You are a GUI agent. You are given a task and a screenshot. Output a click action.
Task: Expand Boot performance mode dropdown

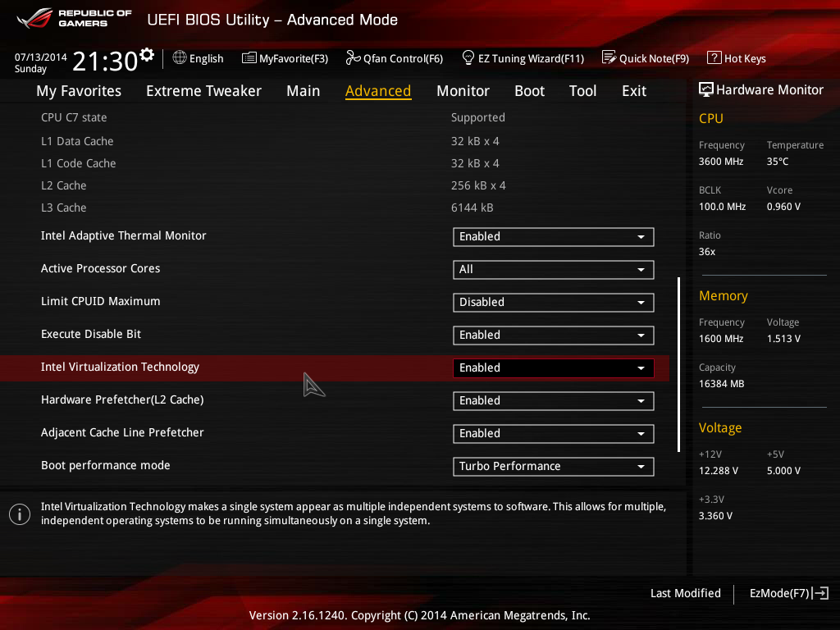coord(553,467)
